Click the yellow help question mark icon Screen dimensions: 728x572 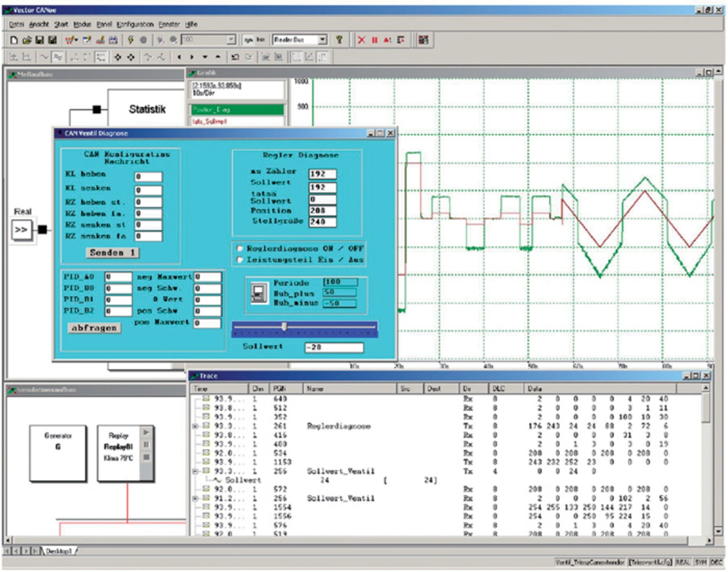click(340, 40)
